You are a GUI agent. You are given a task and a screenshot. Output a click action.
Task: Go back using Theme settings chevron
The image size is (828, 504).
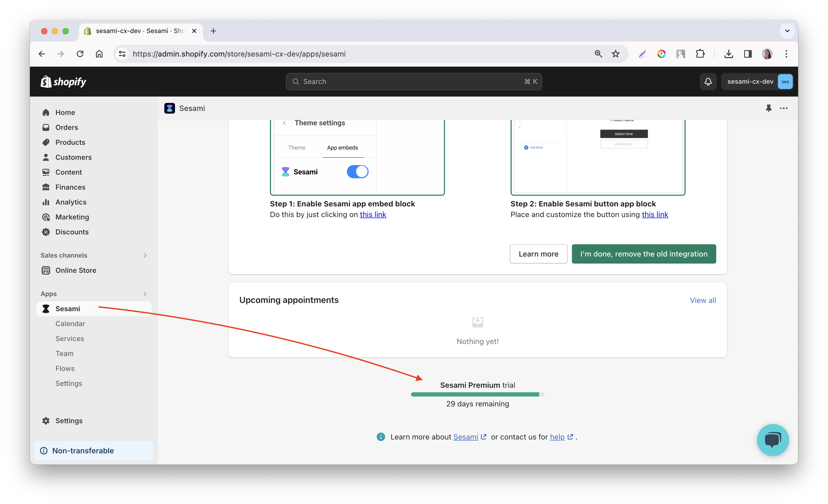click(285, 123)
